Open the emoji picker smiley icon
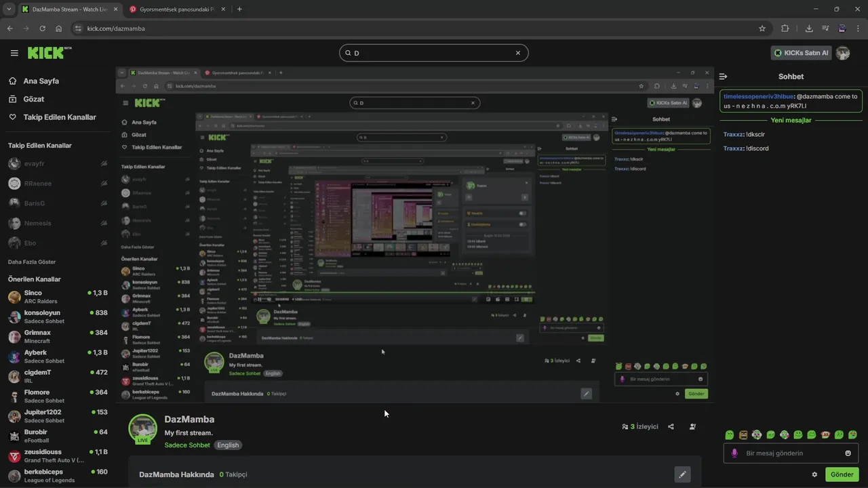868x488 pixels. click(848, 453)
